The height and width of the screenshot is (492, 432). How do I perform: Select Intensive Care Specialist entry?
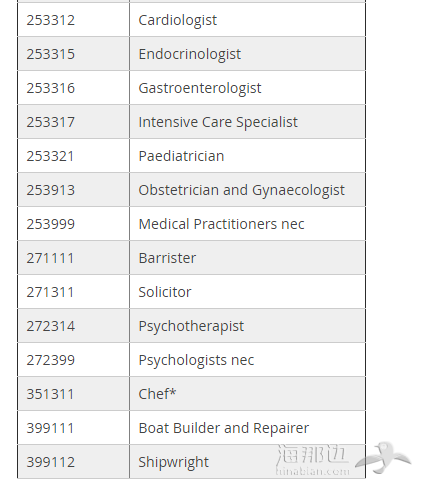(218, 122)
